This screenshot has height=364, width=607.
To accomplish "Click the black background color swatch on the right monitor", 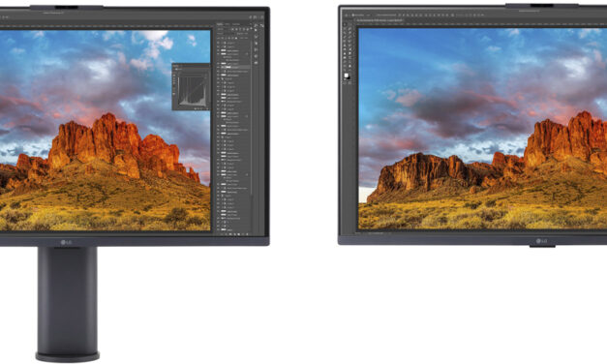I will click(x=349, y=78).
